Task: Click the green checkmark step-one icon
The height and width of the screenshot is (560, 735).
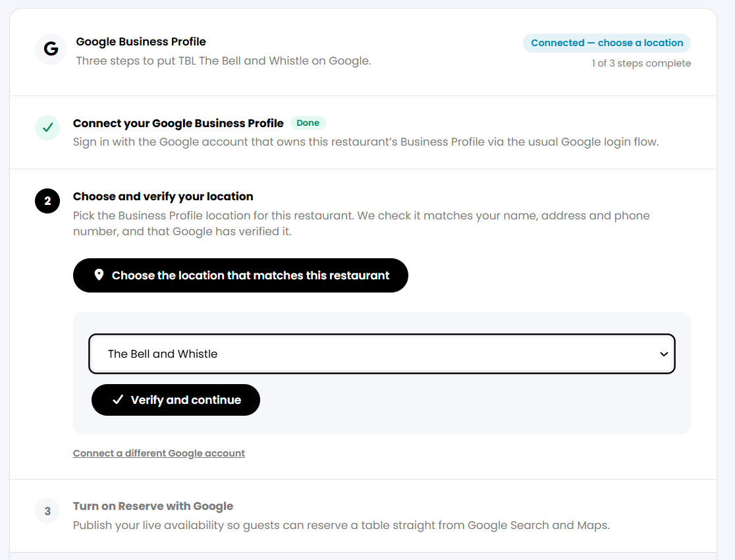Action: click(47, 128)
